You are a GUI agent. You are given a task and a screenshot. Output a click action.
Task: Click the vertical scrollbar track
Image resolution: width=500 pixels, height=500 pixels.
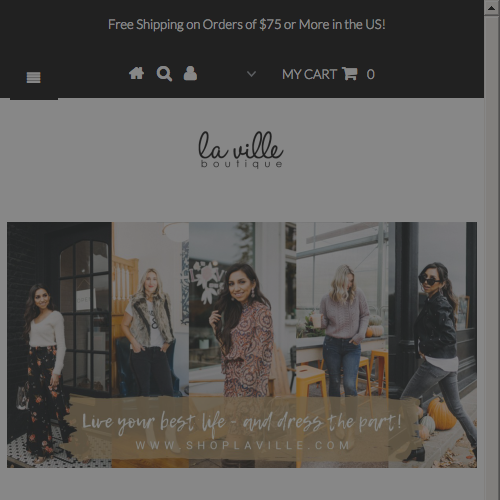point(491,257)
